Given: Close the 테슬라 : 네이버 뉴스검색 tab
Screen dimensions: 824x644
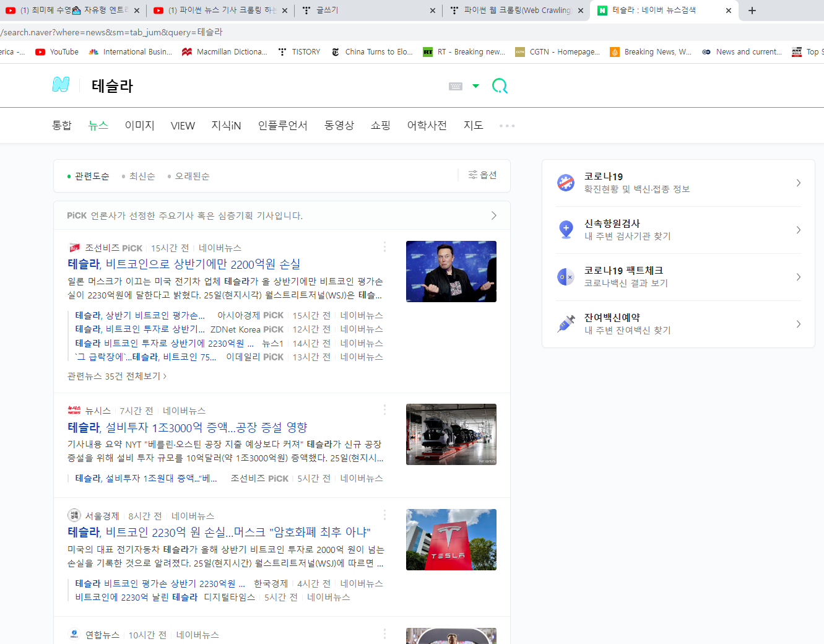Looking at the screenshot, I should (x=729, y=11).
